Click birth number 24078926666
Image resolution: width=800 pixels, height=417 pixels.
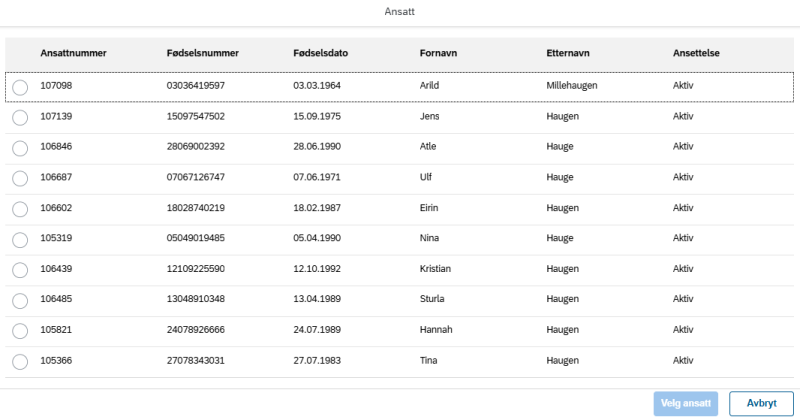[195, 330]
